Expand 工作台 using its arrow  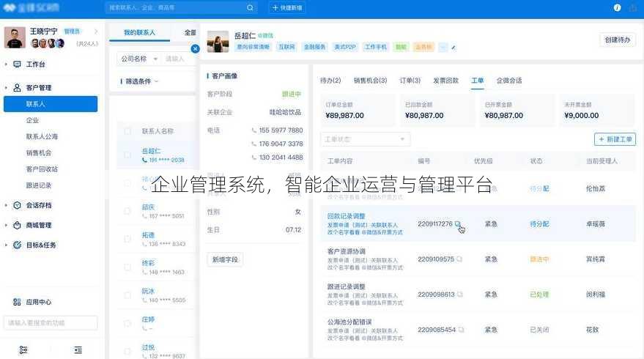[x=6, y=64]
